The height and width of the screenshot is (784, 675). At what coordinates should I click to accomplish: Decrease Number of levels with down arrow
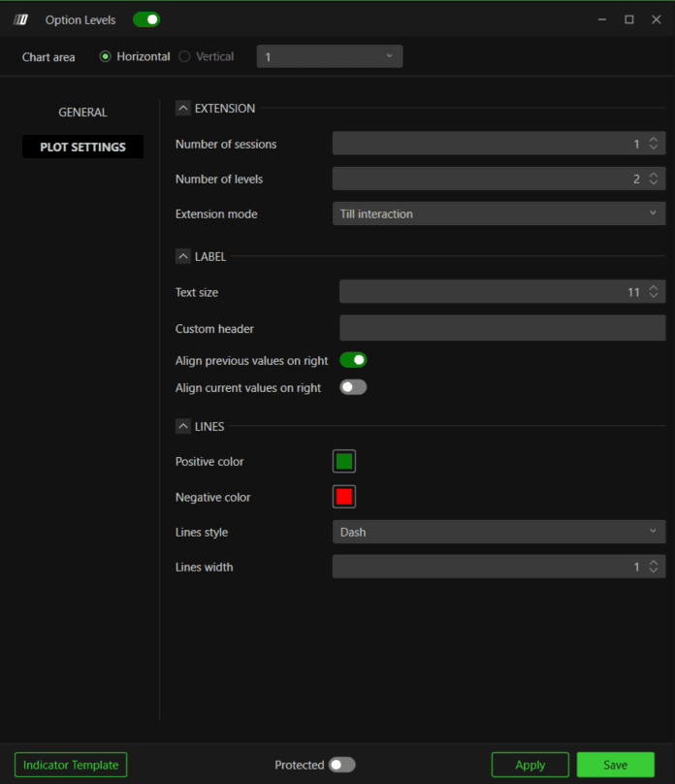pos(653,182)
